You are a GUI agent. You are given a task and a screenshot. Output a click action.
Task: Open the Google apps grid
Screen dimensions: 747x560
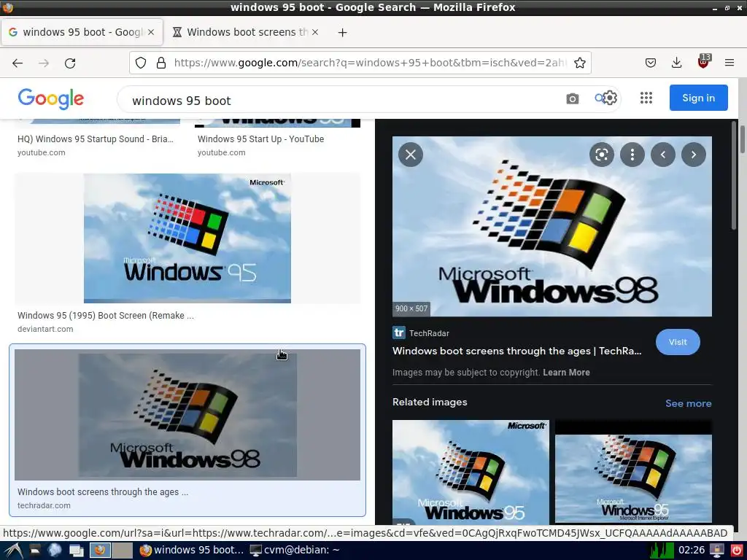tap(646, 98)
